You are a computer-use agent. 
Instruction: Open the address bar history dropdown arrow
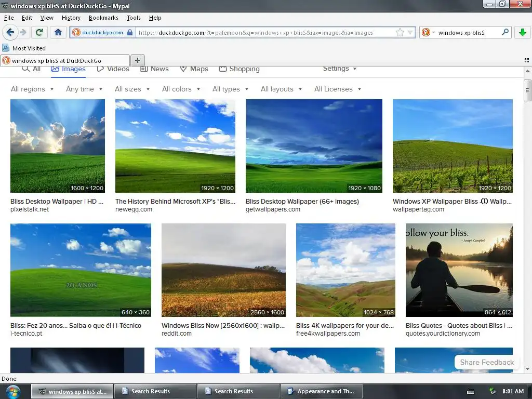pos(410,33)
